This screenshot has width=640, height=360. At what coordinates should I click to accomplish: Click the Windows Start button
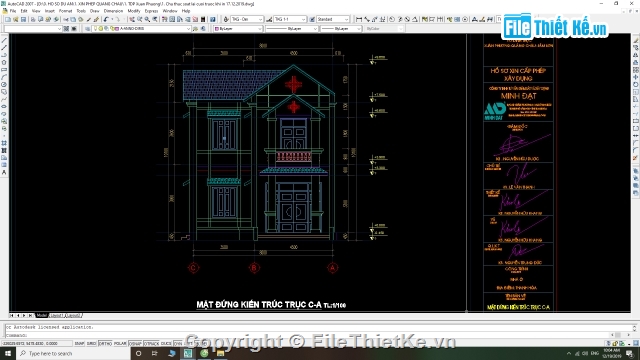coord(8,353)
